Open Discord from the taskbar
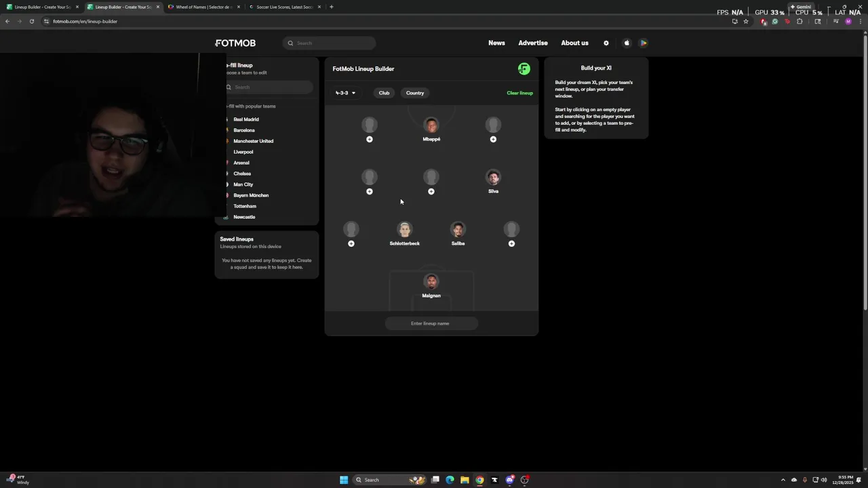The width and height of the screenshot is (868, 488). [x=509, y=480]
